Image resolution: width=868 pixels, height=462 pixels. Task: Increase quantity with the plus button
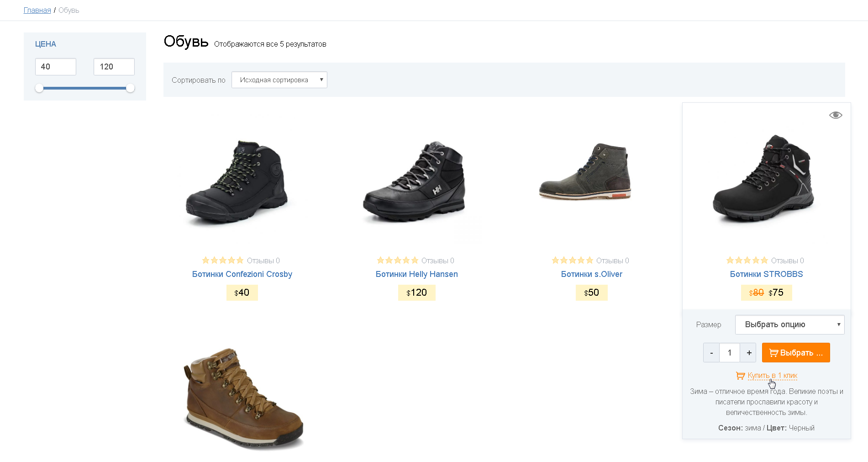(x=749, y=353)
